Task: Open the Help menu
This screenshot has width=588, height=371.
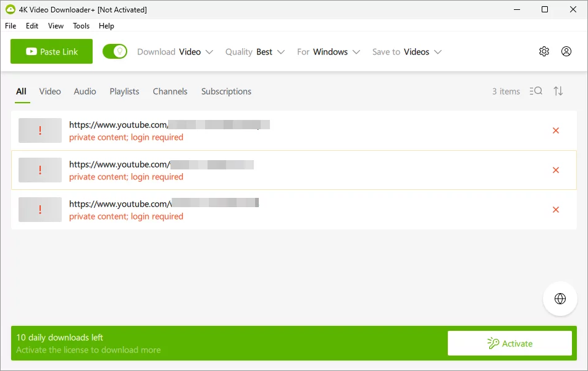Action: [x=106, y=25]
